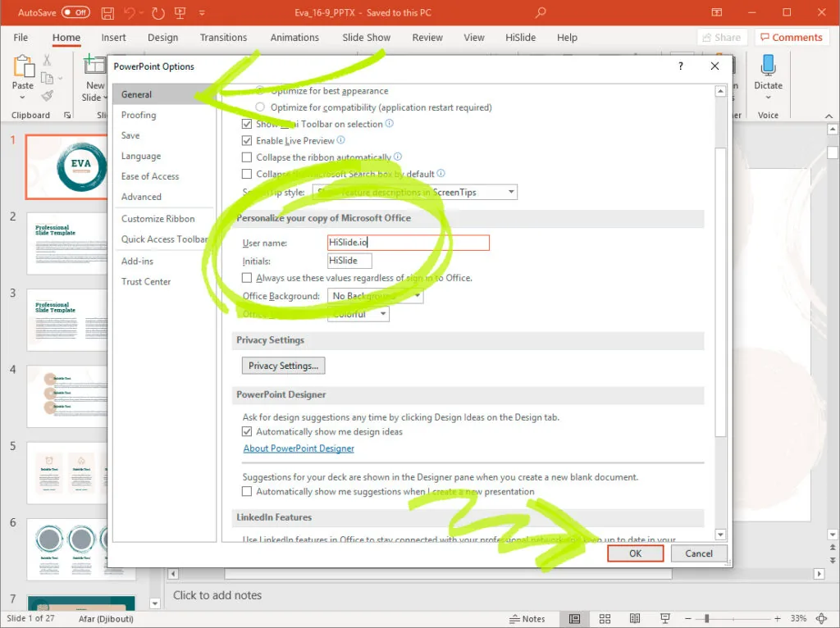Click the Save icon in title bar
This screenshot has height=628, width=840.
coord(107,13)
